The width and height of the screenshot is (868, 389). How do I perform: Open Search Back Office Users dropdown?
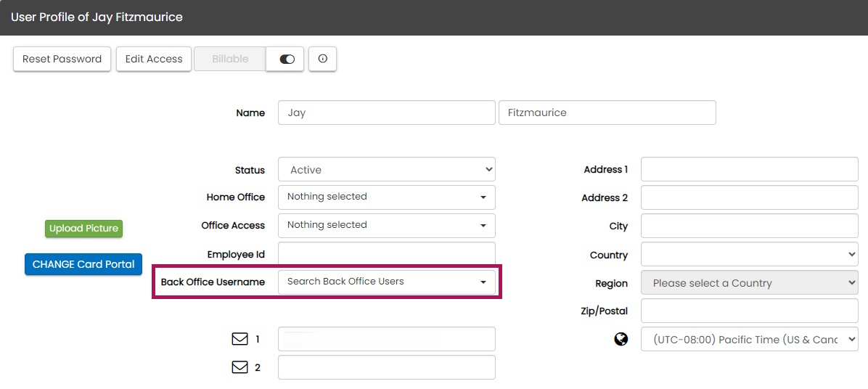(x=386, y=282)
